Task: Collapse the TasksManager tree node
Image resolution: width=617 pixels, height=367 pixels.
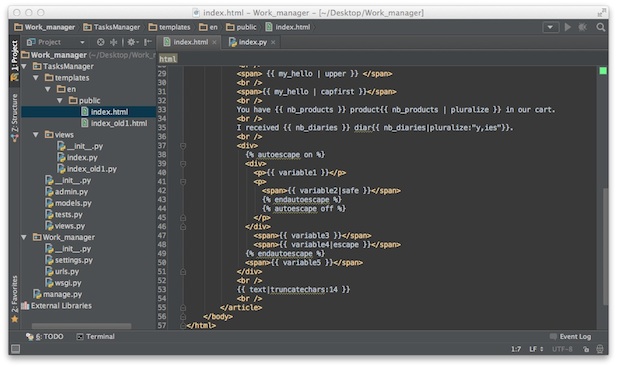Action: [24, 66]
